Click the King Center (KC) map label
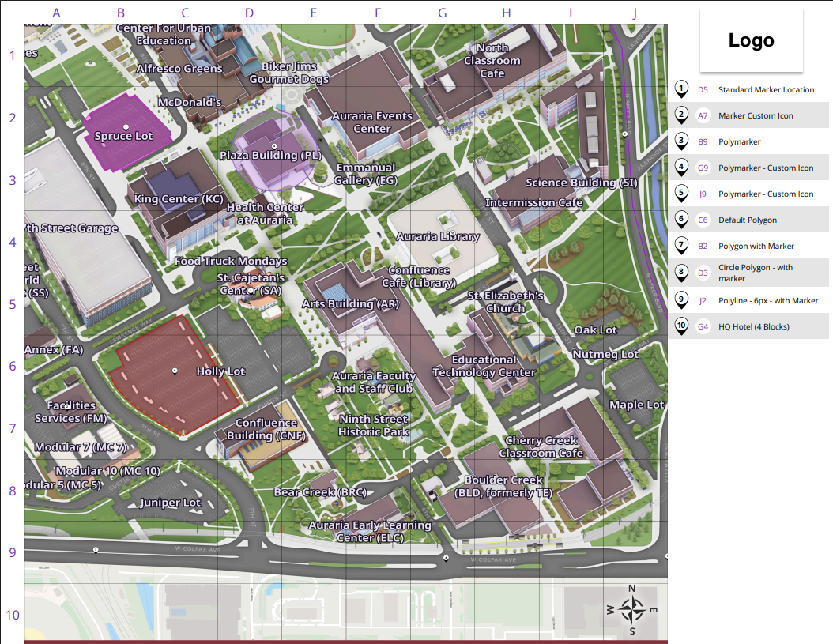This screenshot has width=833, height=644. click(179, 198)
